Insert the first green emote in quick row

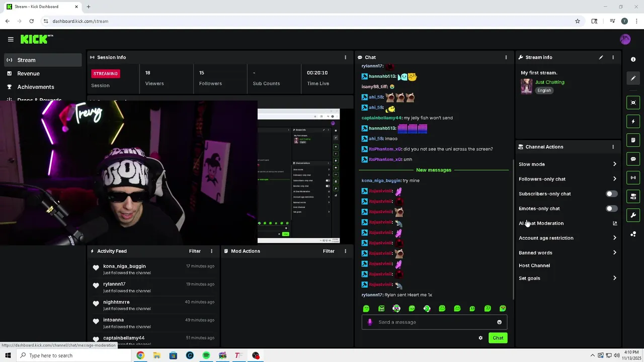(x=366, y=308)
